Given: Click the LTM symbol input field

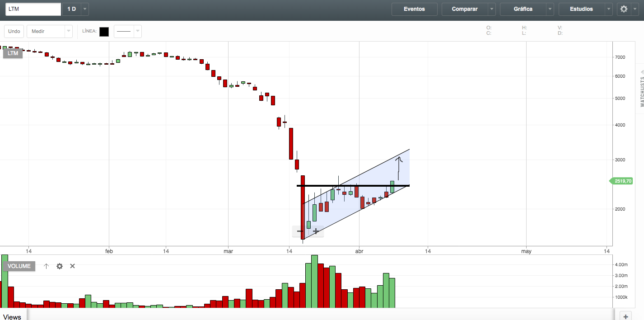Looking at the screenshot, I should (x=33, y=9).
